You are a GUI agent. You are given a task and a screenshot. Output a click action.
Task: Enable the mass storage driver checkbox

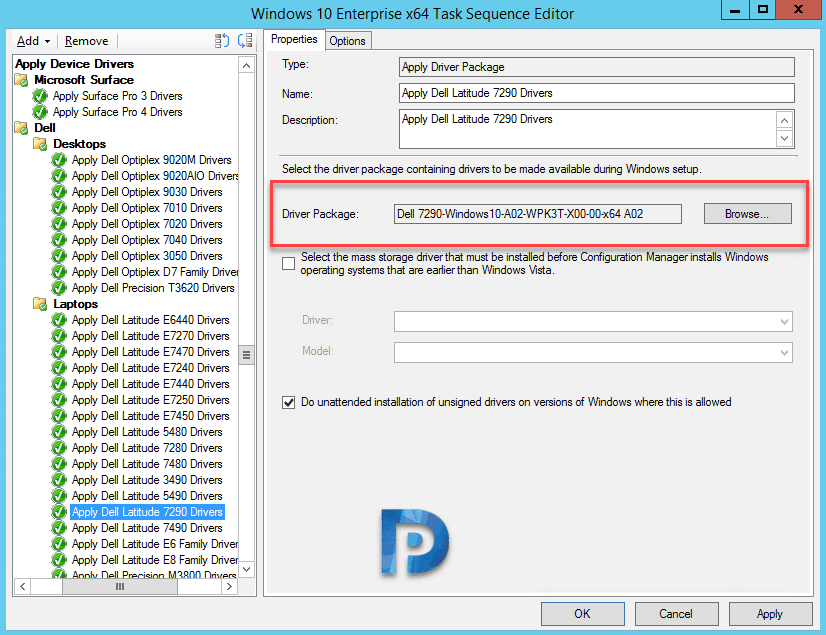coord(288,263)
